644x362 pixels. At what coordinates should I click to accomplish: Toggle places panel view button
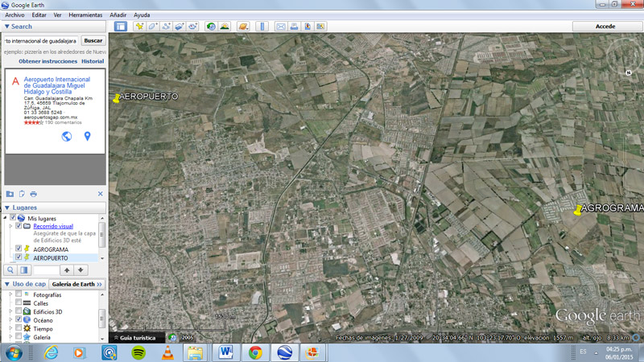pos(24,270)
